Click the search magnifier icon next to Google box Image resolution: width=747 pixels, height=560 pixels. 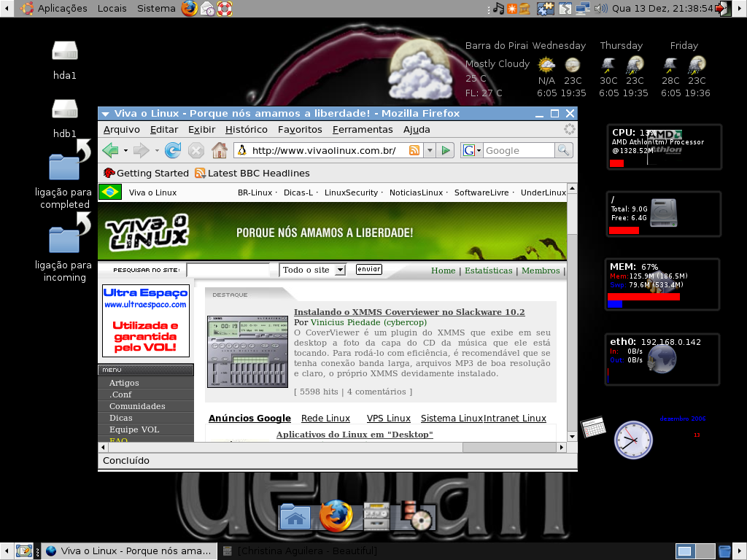564,150
